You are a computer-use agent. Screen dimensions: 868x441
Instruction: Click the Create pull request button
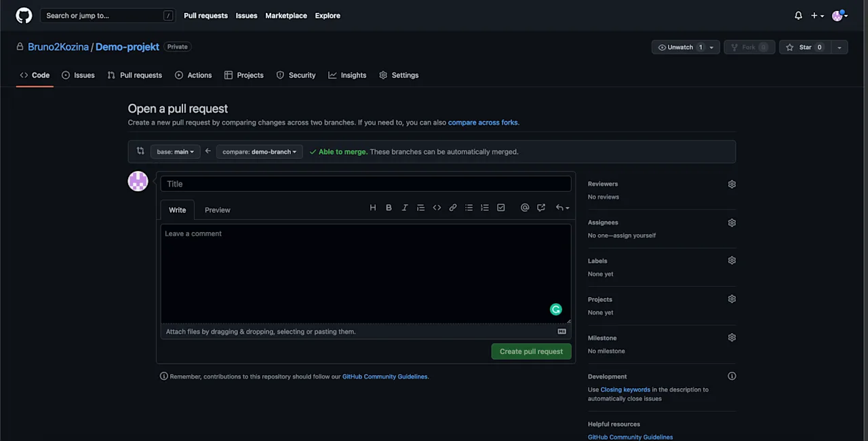click(531, 351)
